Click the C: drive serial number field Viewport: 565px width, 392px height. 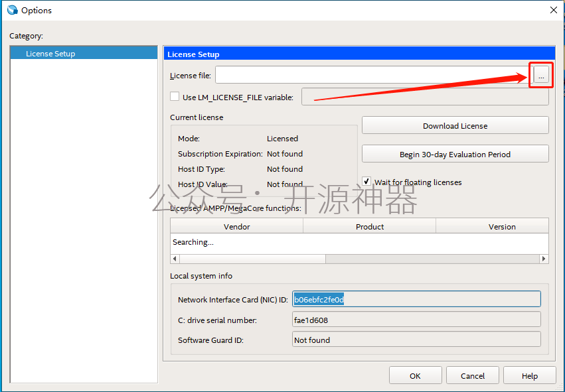point(416,320)
